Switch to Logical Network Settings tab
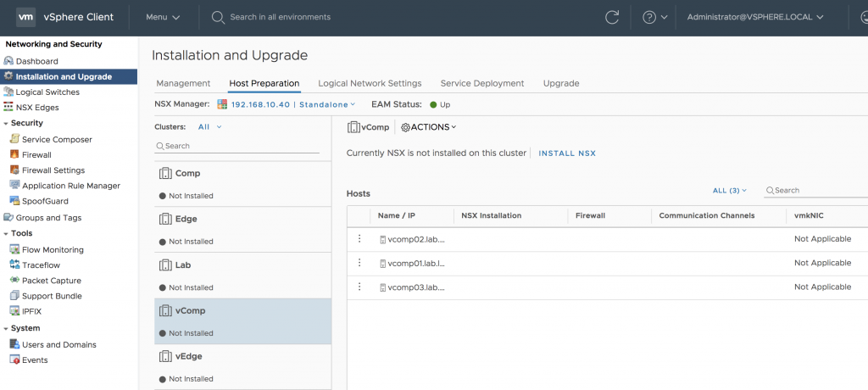The height and width of the screenshot is (390, 868). pos(370,84)
